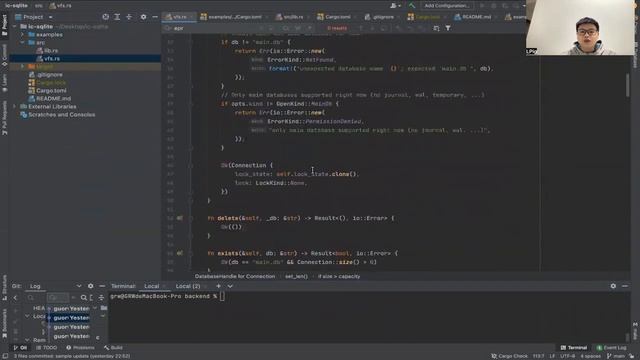
Task: Open the Local (2) terminal tab
Action: [x=188, y=286]
